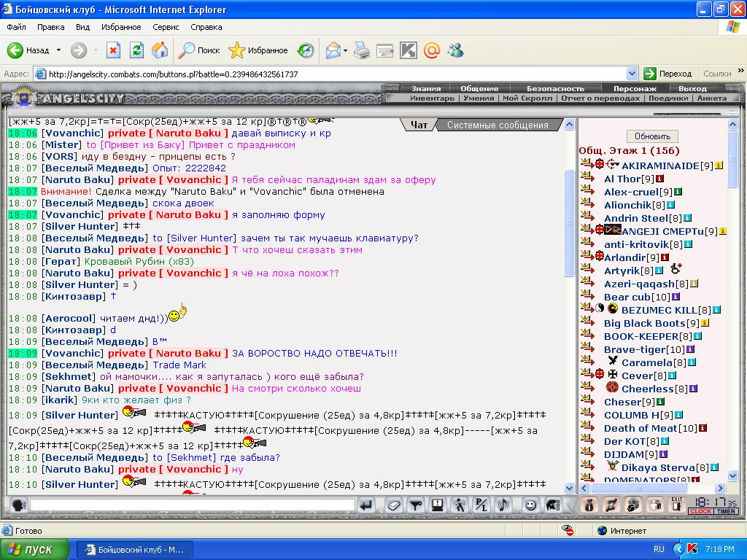Click the chat message input field
The height and width of the screenshot is (560, 747).
point(192,505)
